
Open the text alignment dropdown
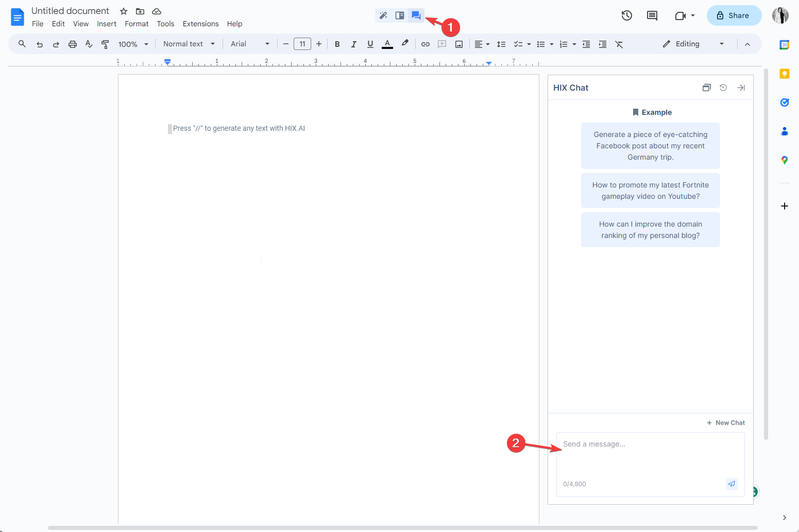[x=482, y=44]
